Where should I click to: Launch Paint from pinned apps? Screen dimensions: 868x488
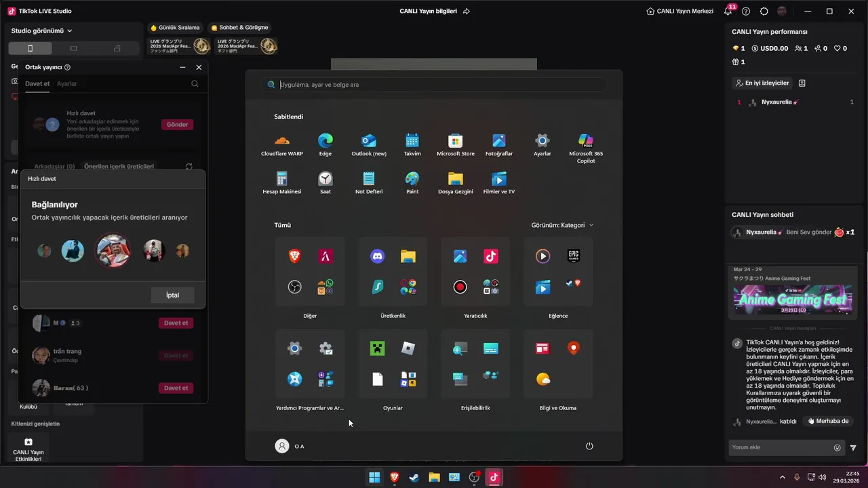pos(412,183)
